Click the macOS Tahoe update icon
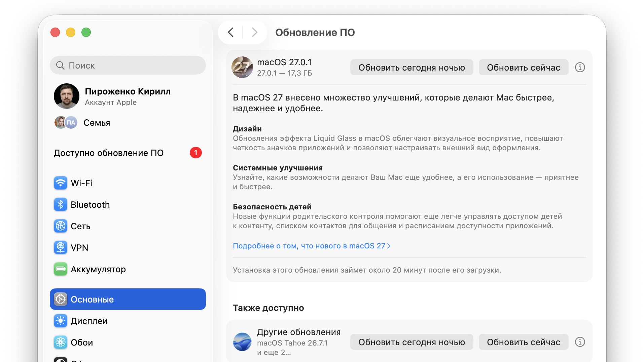This screenshot has height=362, width=644. 242,342
